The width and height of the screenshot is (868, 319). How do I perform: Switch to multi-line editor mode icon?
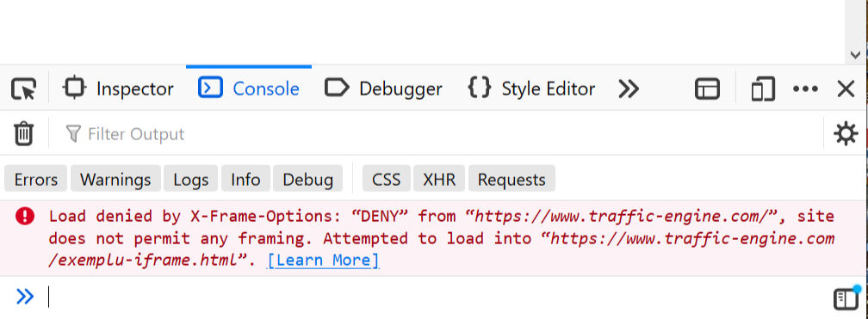pos(846,298)
